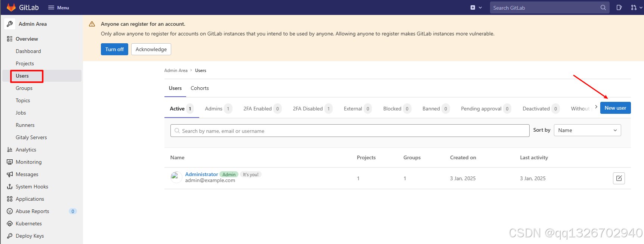This screenshot has width=644, height=244.
Task: Click the Overview icon in sidebar
Action: coord(10,39)
